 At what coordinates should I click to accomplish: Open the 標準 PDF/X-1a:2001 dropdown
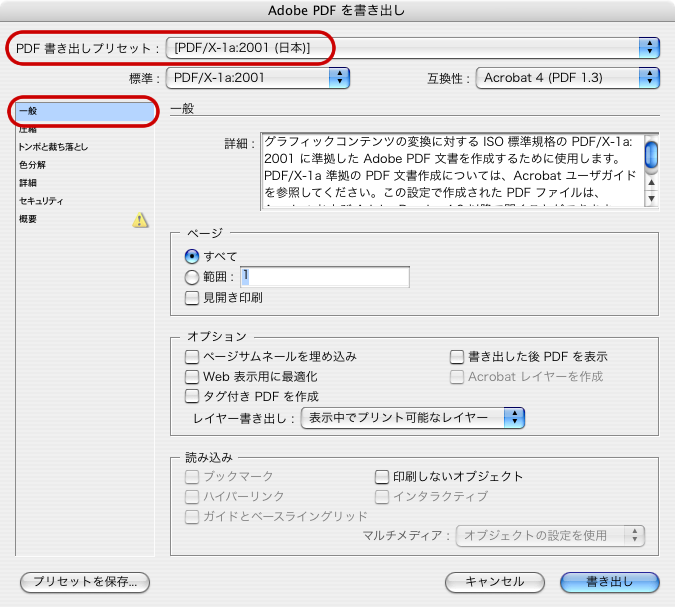[257, 78]
